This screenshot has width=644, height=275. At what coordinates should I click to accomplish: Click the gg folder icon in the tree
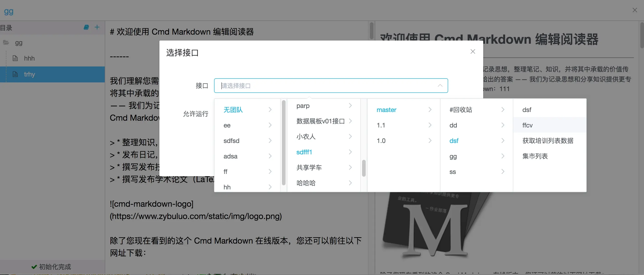pyautogui.click(x=6, y=43)
